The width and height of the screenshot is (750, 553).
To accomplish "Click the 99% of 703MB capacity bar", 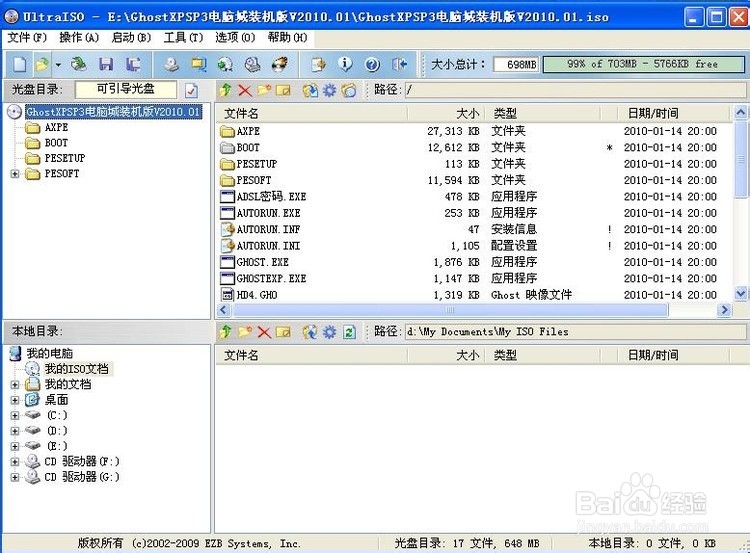I will pyautogui.click(x=643, y=64).
